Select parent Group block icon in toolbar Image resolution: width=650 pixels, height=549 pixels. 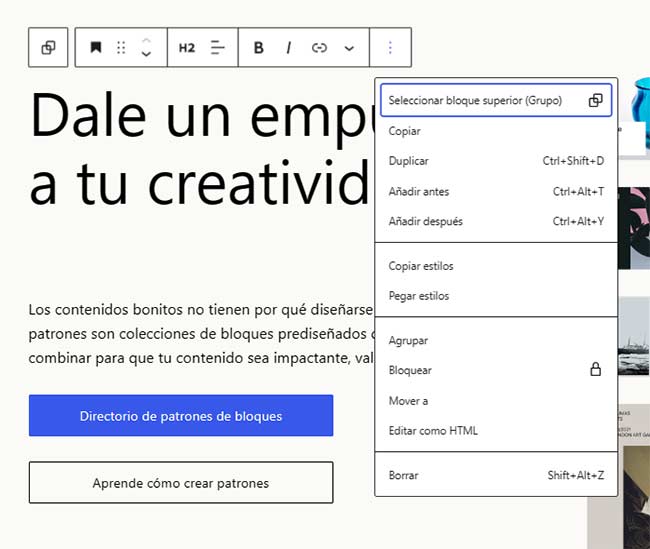48,48
